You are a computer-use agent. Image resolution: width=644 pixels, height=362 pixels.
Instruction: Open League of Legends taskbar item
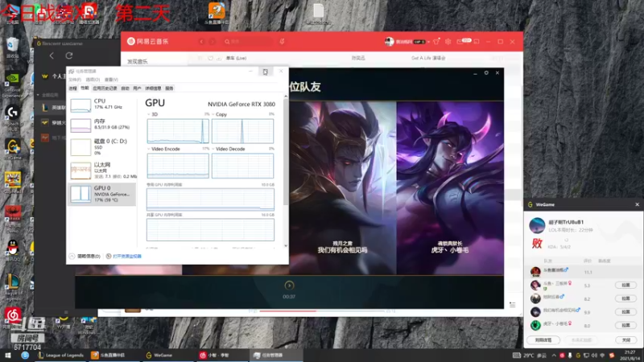(x=61, y=356)
